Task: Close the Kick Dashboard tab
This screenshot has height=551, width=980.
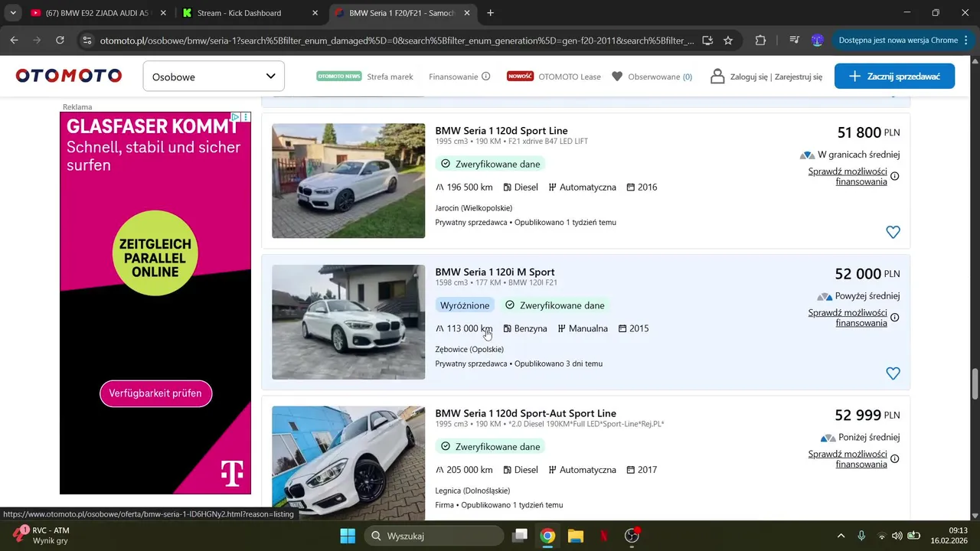Action: (x=315, y=13)
